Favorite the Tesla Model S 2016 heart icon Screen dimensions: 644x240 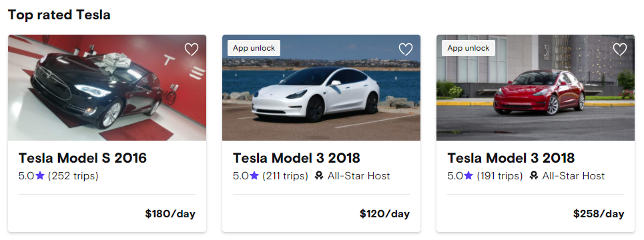click(x=192, y=49)
